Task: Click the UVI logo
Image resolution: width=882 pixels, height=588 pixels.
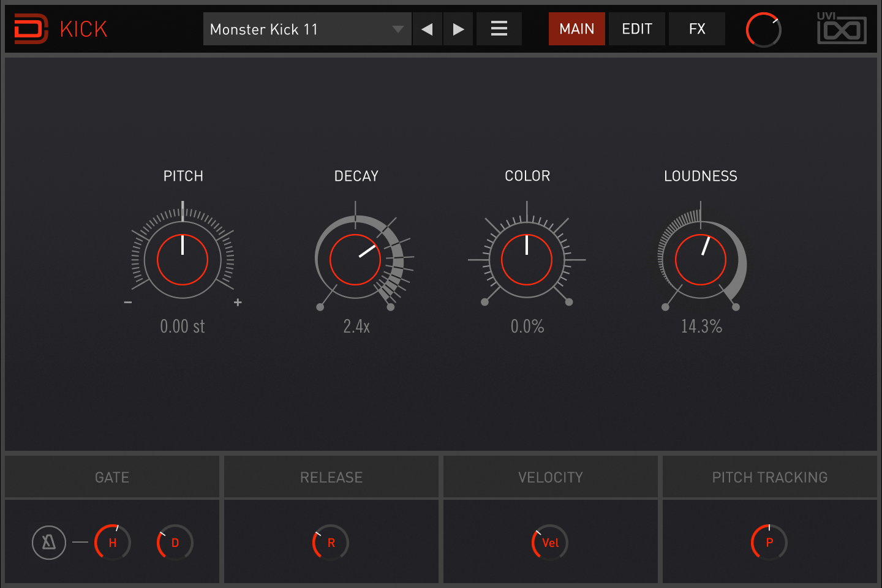Action: pyautogui.click(x=842, y=28)
